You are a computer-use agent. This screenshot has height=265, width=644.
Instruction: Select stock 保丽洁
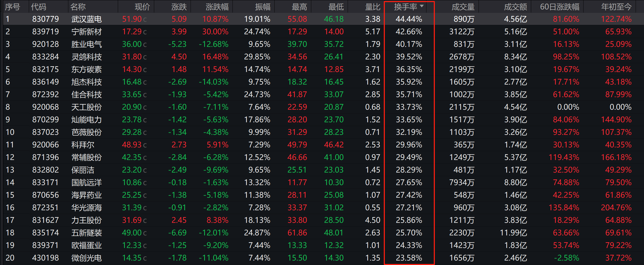click(x=83, y=170)
